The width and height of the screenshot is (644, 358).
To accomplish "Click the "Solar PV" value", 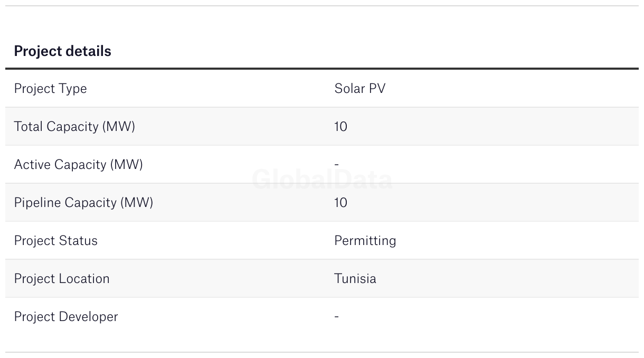I will pyautogui.click(x=359, y=89).
